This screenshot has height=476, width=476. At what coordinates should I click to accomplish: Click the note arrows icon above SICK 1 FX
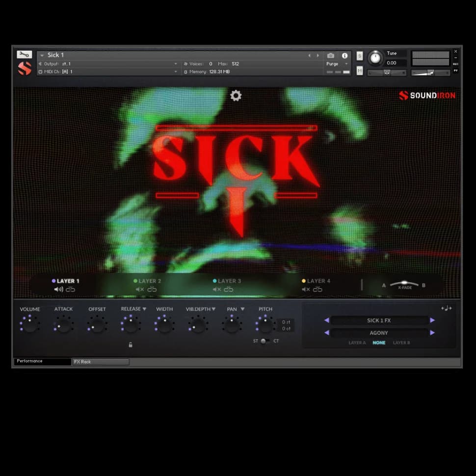[x=446, y=308]
